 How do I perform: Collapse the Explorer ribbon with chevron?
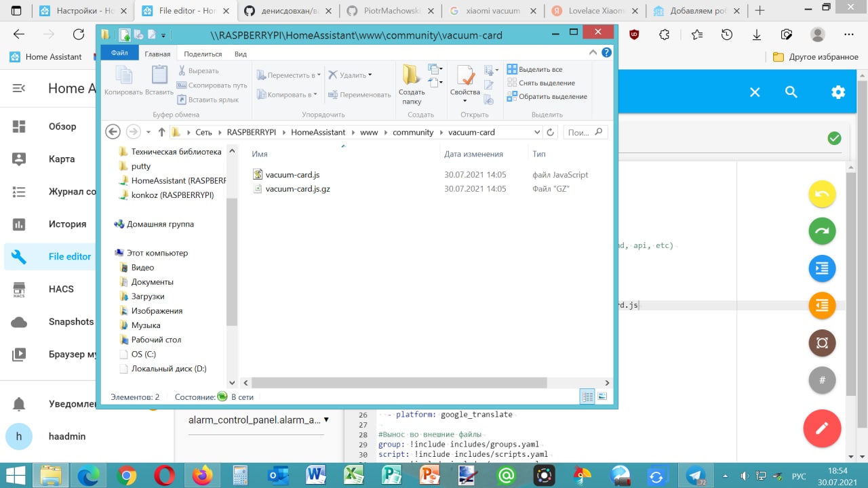(x=594, y=53)
